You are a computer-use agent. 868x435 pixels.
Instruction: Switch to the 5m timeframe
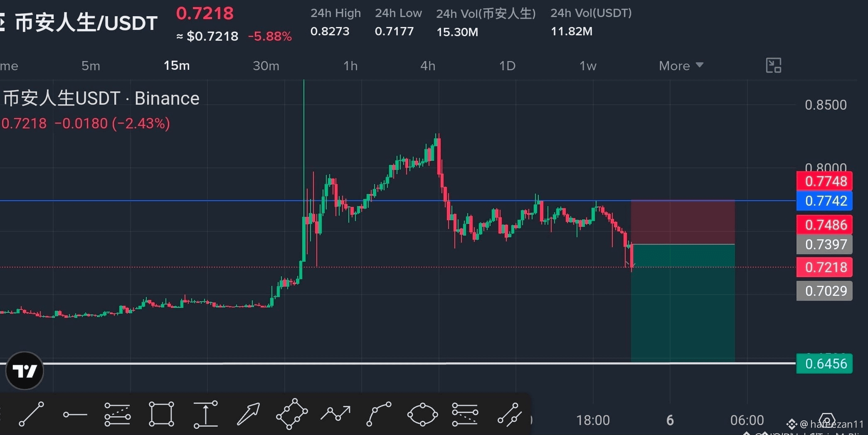[x=91, y=66]
